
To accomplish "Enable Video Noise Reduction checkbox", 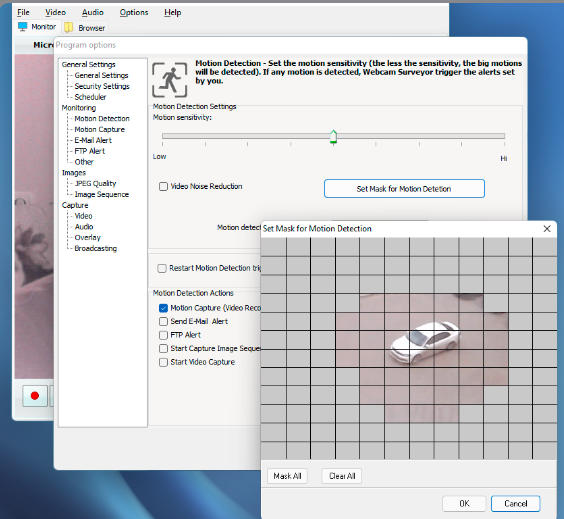I will point(163,186).
